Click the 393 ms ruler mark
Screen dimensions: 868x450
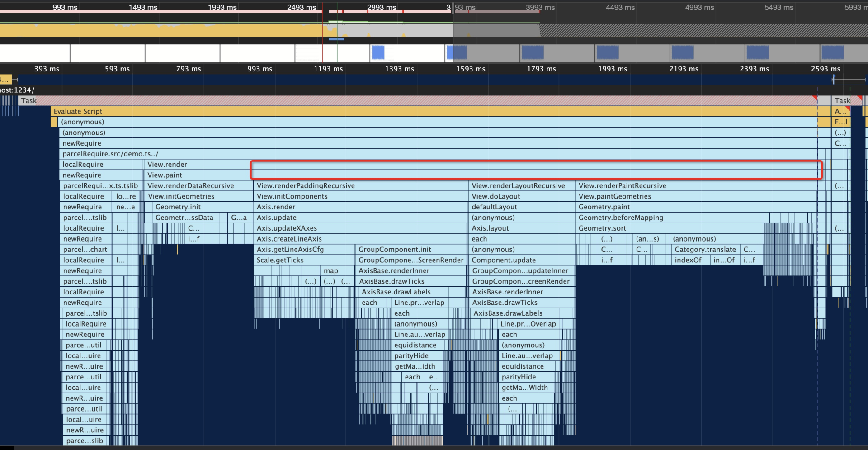47,69
